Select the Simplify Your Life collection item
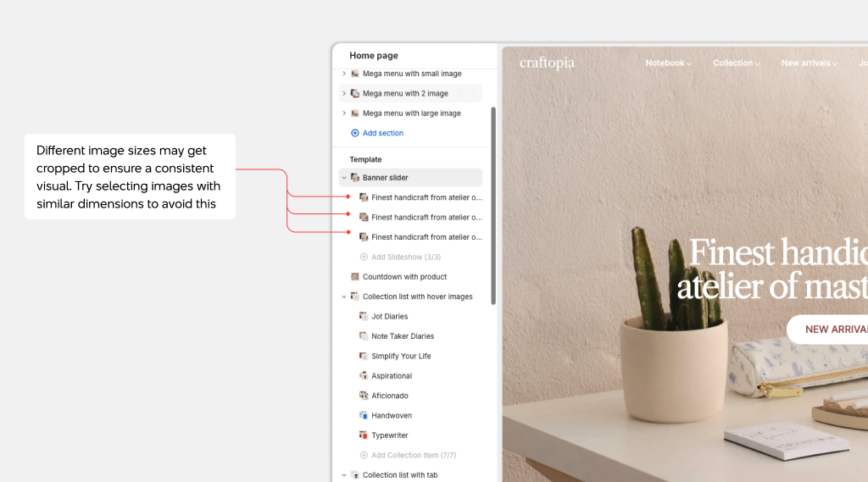Image resolution: width=868 pixels, height=482 pixels. click(x=401, y=356)
